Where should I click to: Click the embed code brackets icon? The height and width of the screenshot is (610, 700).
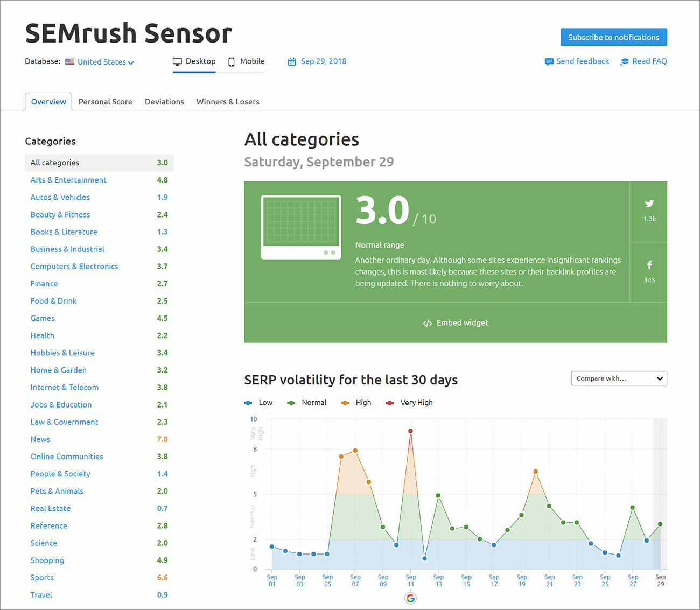click(x=428, y=324)
